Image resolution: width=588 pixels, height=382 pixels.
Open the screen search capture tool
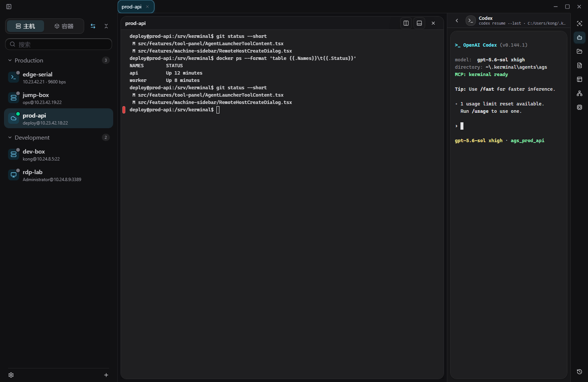580,24
